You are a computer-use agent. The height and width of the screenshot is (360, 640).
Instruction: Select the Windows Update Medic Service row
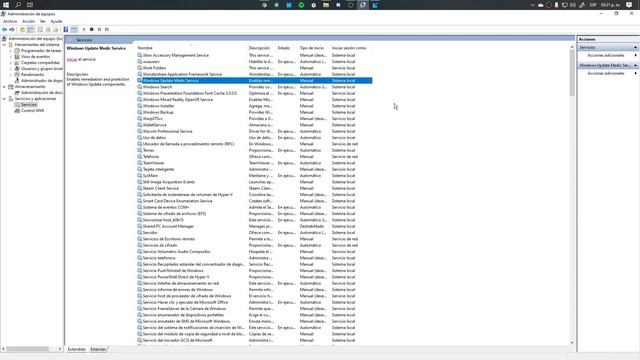point(255,80)
